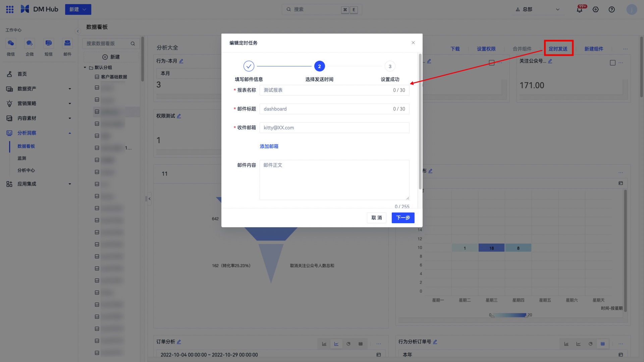Click the heatmap cell showing 18
644x362 pixels.
(491, 248)
